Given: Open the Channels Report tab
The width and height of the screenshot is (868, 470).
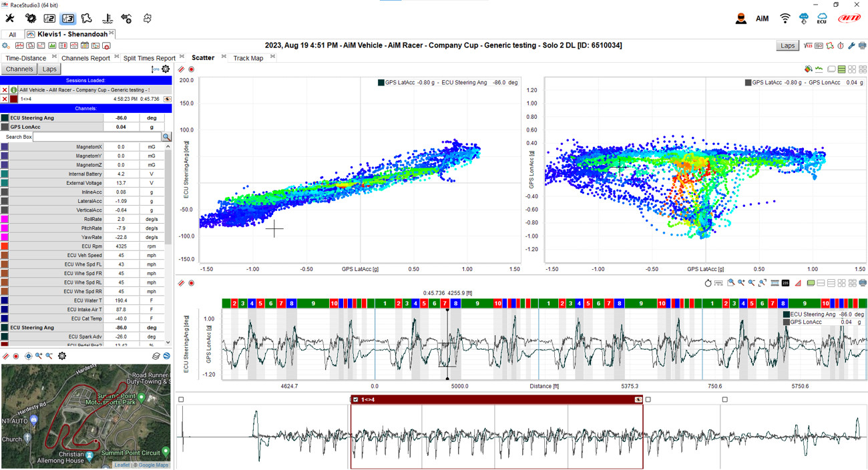Looking at the screenshot, I should (x=85, y=58).
